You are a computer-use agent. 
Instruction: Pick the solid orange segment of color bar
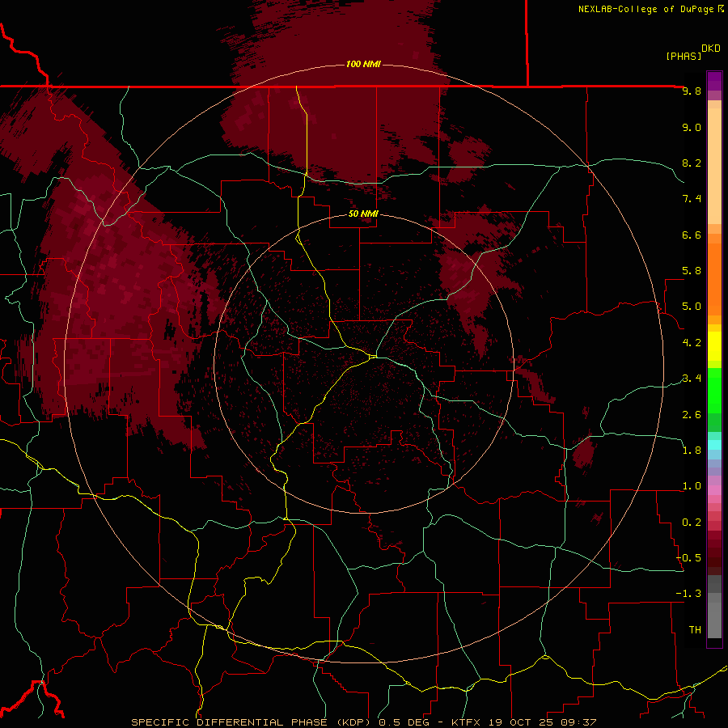[x=714, y=278]
